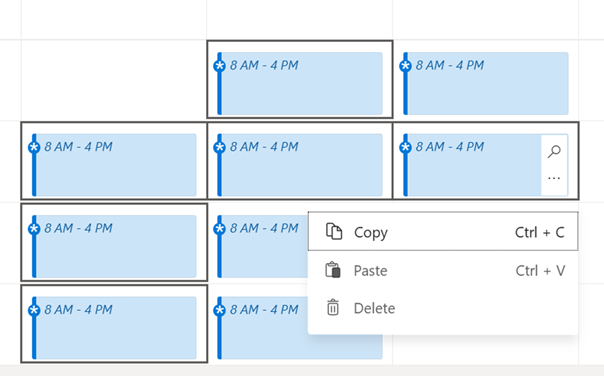Screen dimensions: 604x376
Task: Click asterisk icon on booking with magnifier
Action: 405,147
